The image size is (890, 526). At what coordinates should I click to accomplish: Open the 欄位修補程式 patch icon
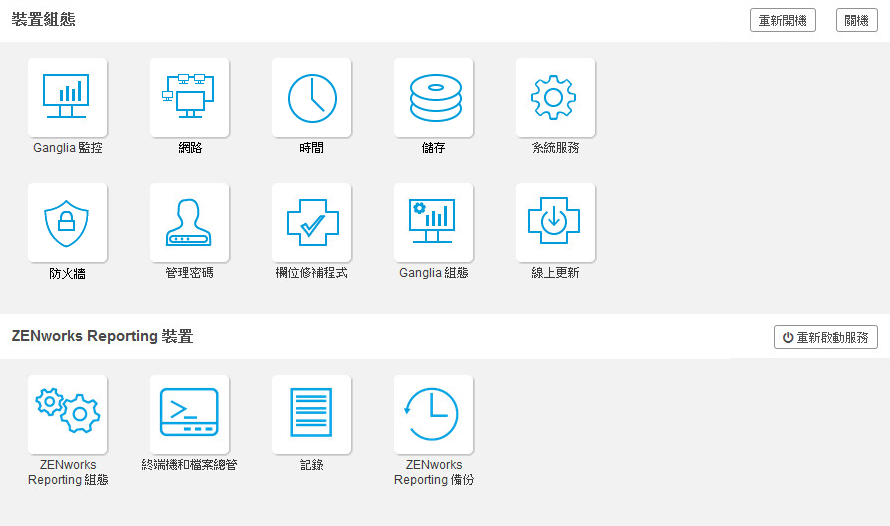tap(312, 222)
